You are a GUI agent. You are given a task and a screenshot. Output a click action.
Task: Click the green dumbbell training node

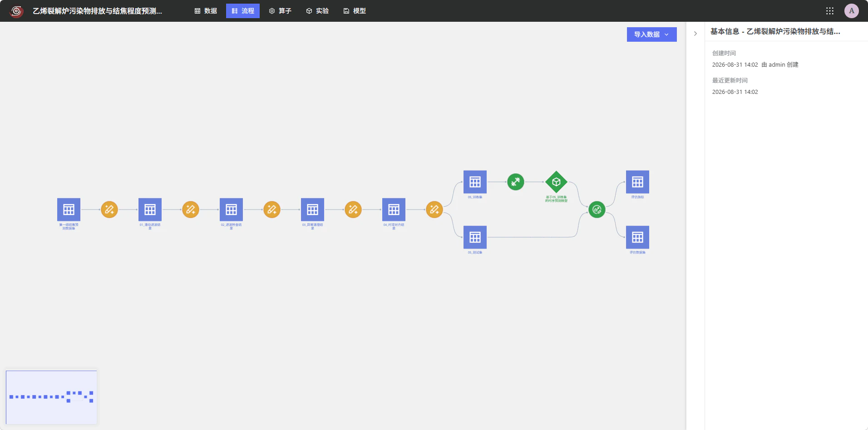(516, 182)
